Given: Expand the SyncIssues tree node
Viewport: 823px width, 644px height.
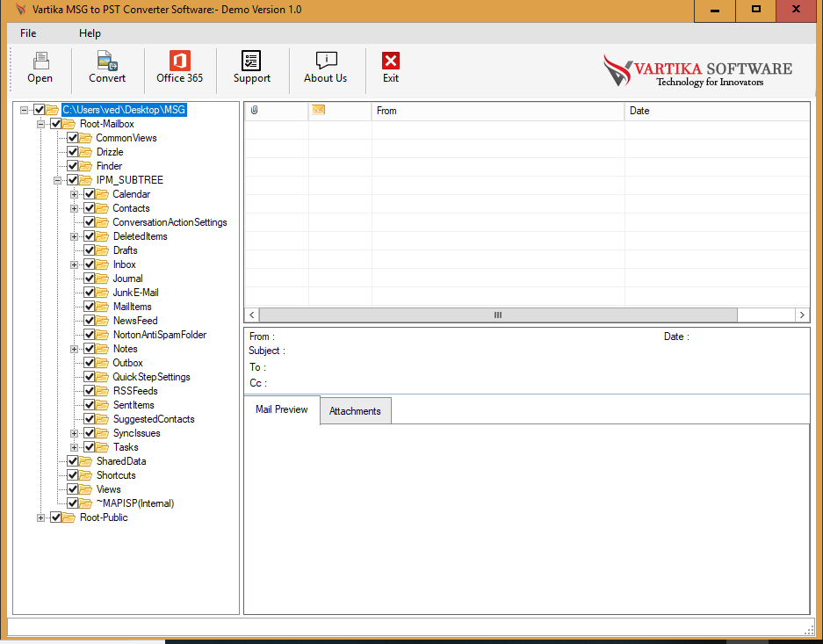Looking at the screenshot, I should (75, 433).
